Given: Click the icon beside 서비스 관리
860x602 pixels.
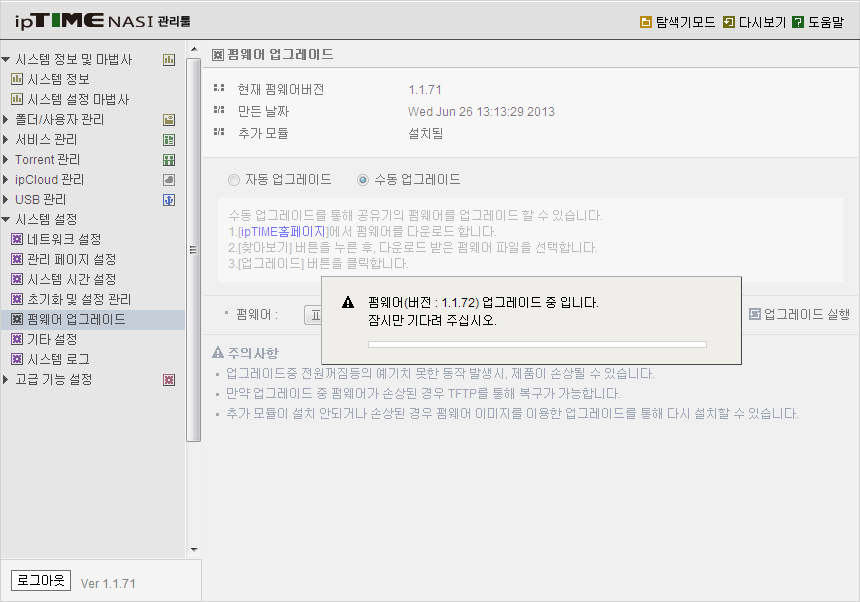Looking at the screenshot, I should [x=169, y=140].
